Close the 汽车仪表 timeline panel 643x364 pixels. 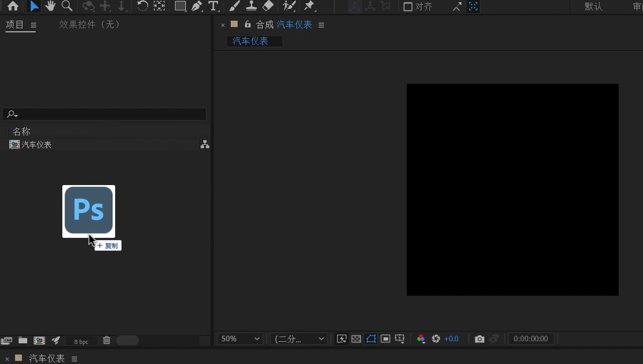point(7,358)
